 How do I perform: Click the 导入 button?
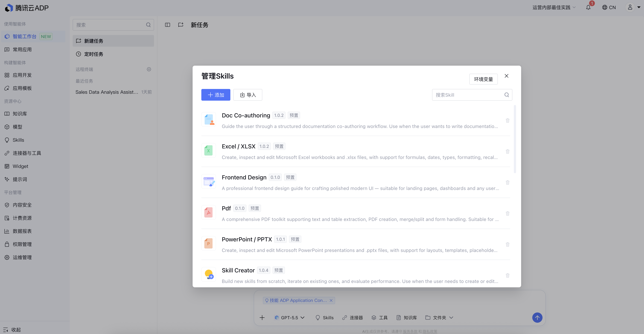pos(248,95)
